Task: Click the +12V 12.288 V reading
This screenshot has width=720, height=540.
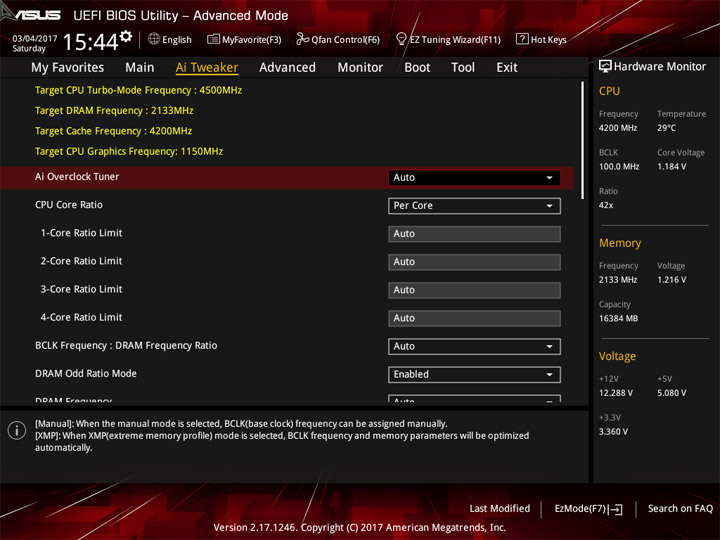Action: coord(615,393)
